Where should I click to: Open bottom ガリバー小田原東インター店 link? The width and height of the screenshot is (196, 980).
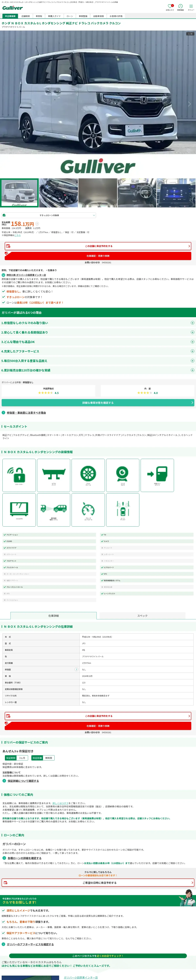point(81,977)
